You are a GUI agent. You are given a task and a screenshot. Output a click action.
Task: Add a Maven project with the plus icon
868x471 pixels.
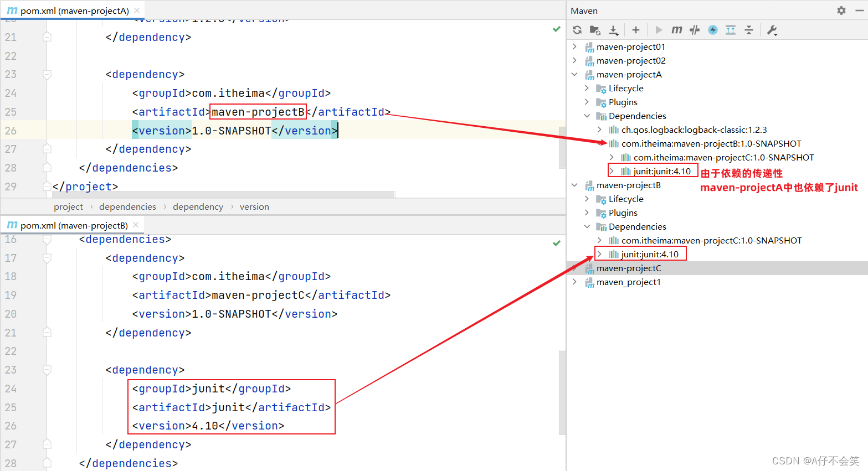(635, 29)
